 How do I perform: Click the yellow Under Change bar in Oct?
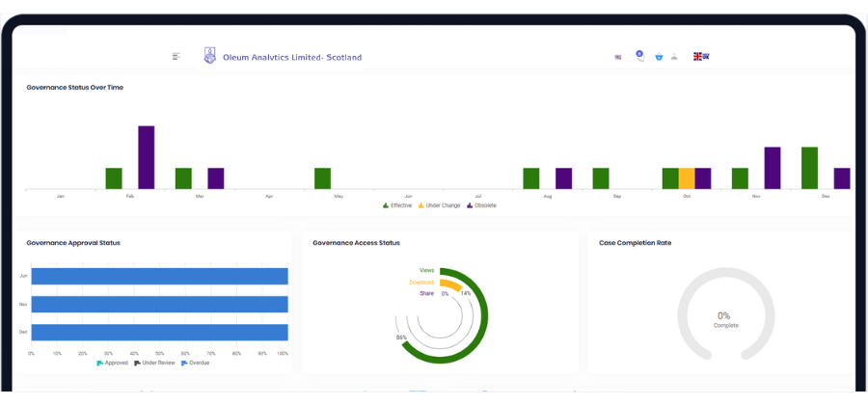(x=687, y=178)
